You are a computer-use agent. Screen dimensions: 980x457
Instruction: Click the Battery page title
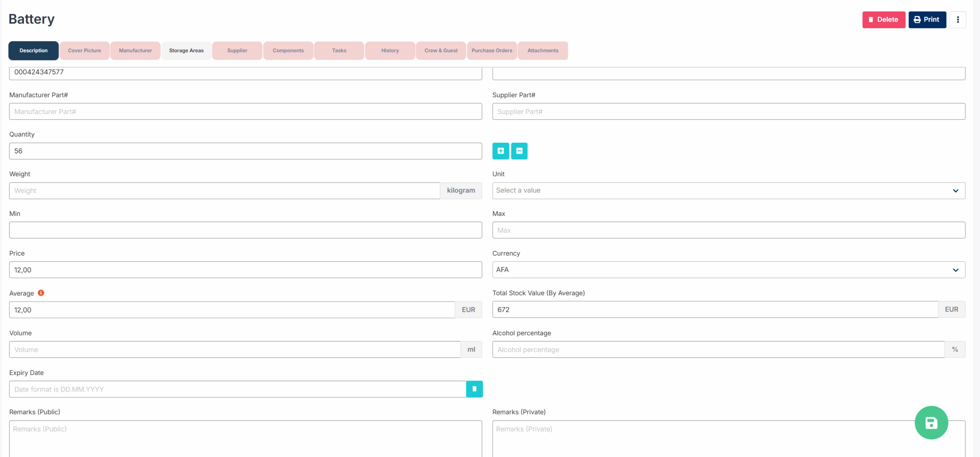pos(31,19)
